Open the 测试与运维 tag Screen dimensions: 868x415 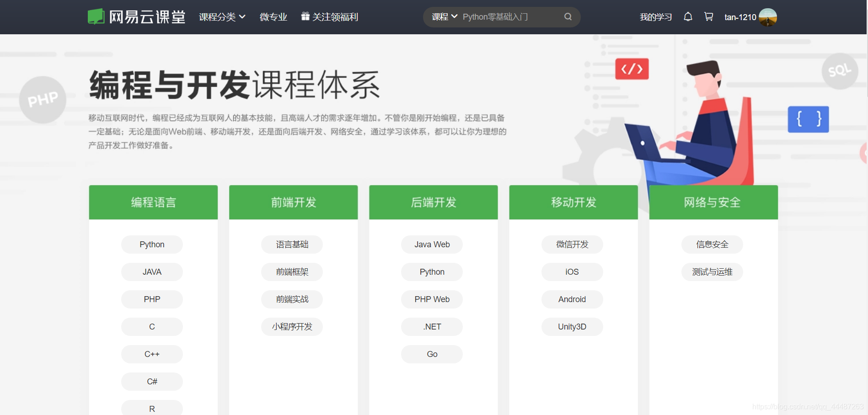point(712,272)
